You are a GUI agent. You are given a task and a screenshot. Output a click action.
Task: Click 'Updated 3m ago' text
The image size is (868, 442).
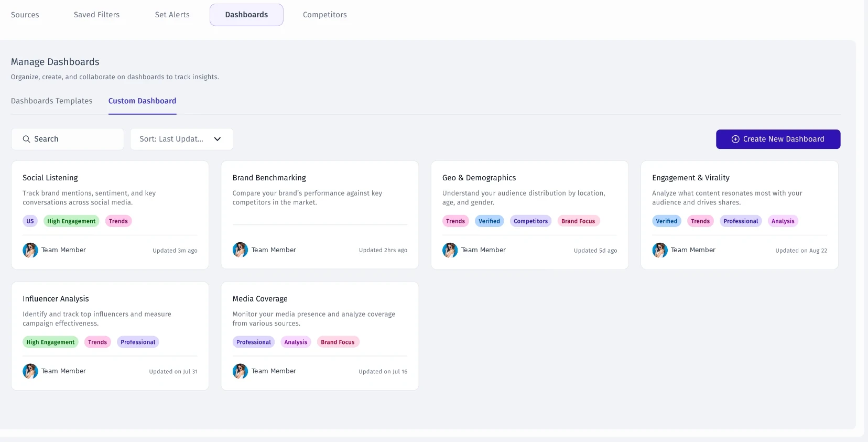175,251
